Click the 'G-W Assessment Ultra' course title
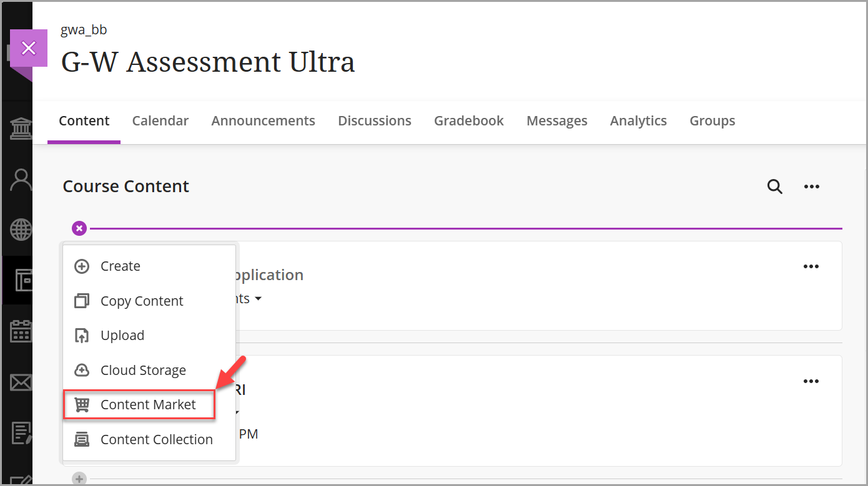The height and width of the screenshot is (486, 868). 208,62
